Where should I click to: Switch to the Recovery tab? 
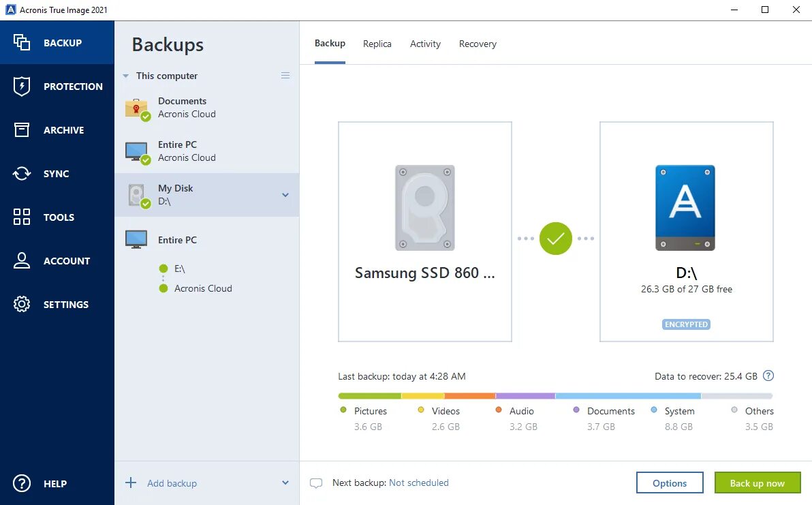(x=478, y=44)
